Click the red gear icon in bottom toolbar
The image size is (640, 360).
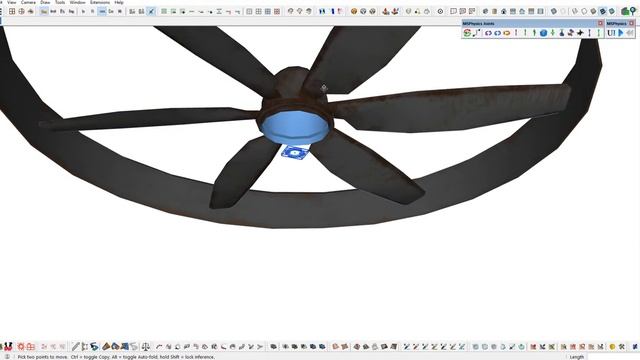coord(21,347)
